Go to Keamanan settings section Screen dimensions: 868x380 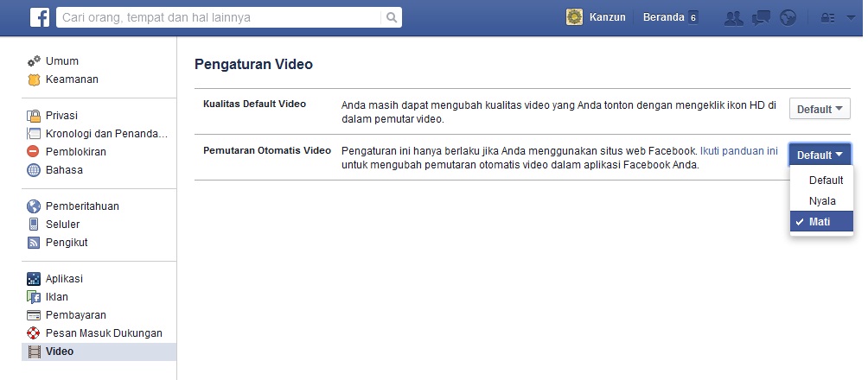tap(71, 79)
